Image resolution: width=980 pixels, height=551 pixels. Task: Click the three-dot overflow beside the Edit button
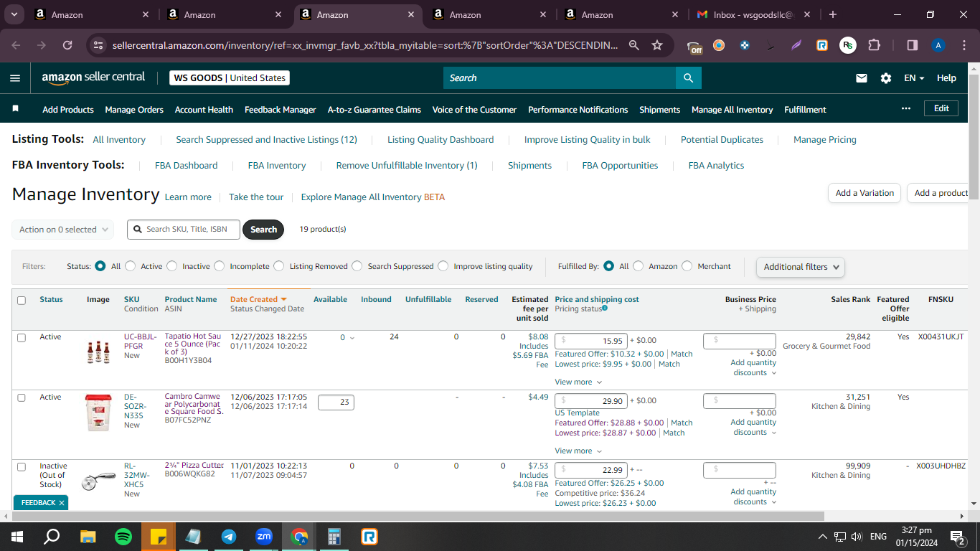pos(906,108)
